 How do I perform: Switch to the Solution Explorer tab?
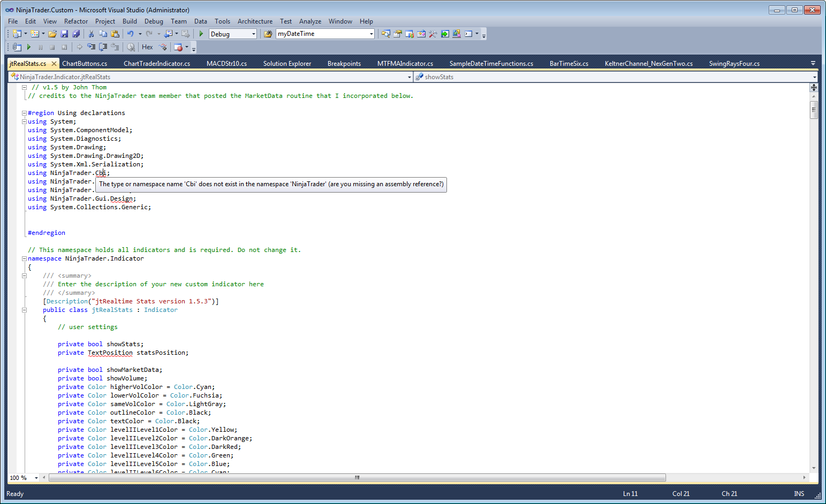pyautogui.click(x=287, y=64)
